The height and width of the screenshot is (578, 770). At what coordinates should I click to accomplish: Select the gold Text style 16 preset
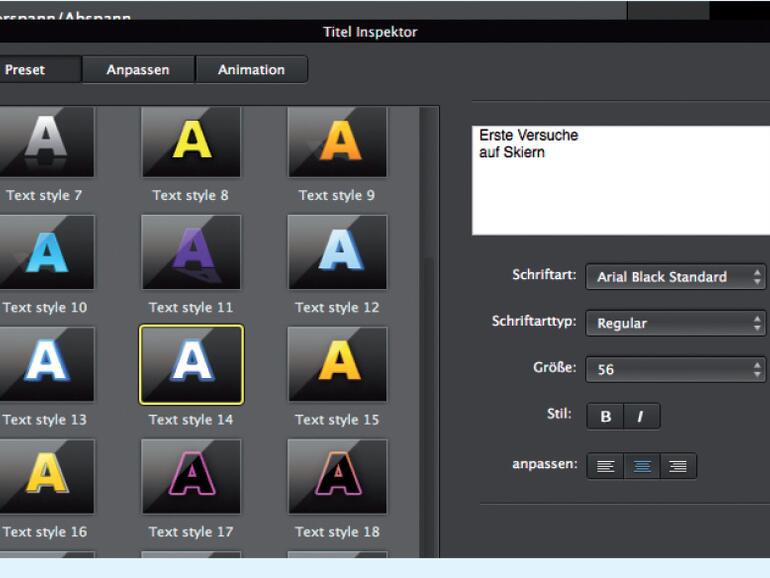(46, 476)
